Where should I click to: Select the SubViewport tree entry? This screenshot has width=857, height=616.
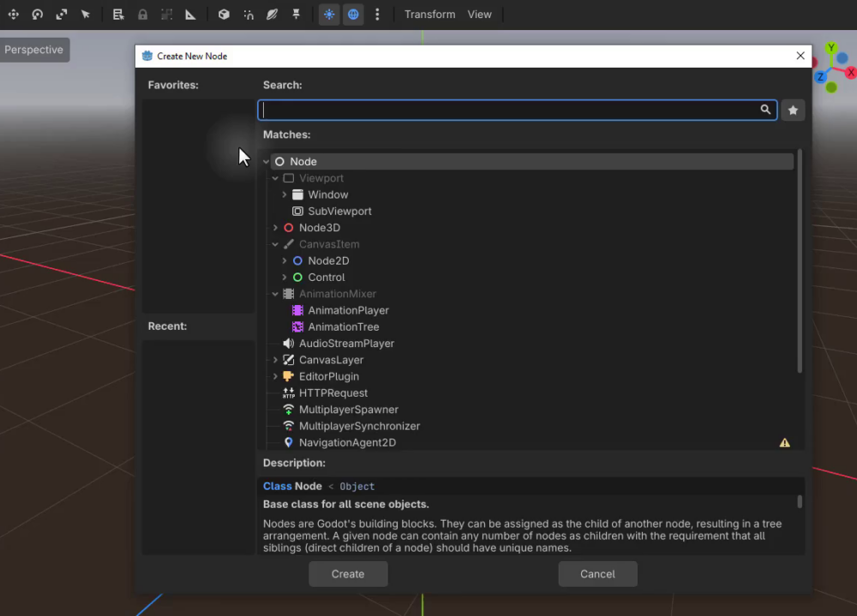[x=339, y=211]
